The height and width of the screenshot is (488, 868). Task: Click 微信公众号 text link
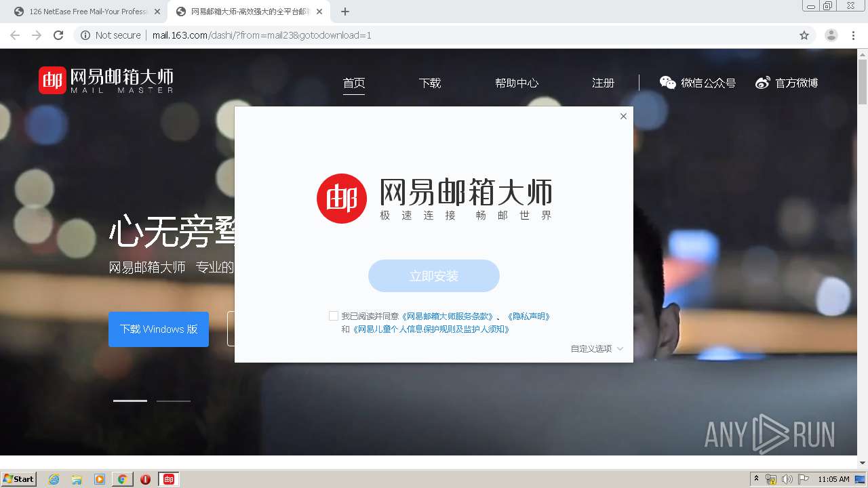(709, 83)
